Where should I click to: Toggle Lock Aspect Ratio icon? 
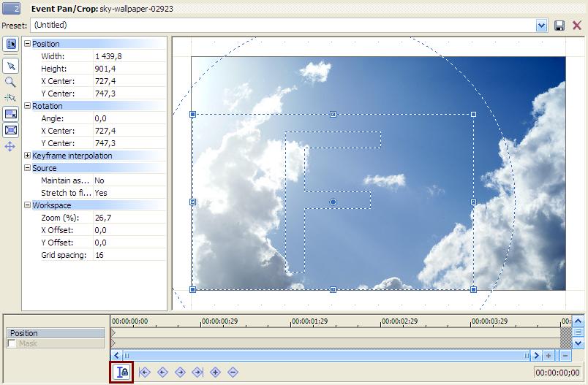pyautogui.click(x=11, y=115)
